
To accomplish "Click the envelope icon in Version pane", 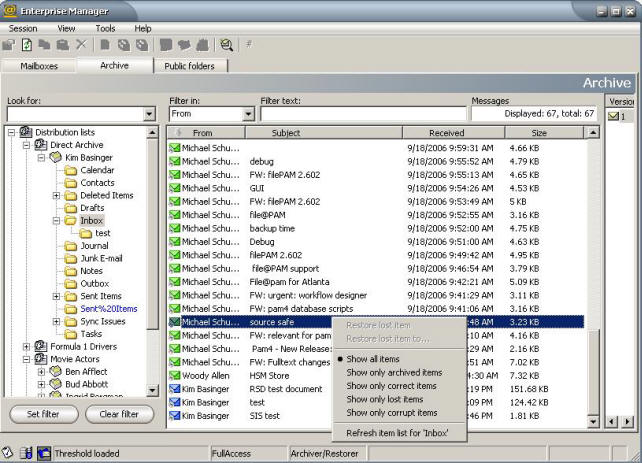I will click(x=613, y=116).
